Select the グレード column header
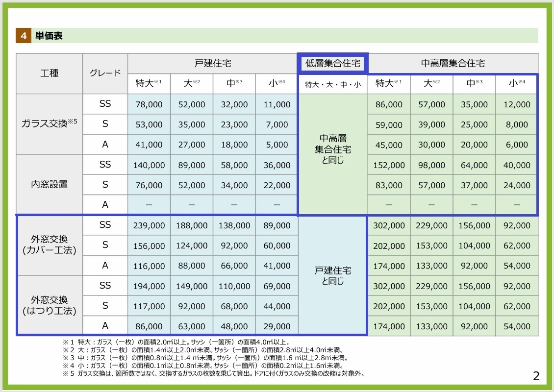The height and width of the screenshot is (392, 554). [x=105, y=73]
